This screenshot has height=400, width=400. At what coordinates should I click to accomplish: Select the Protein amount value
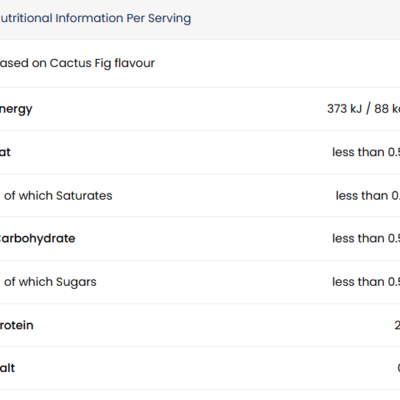pos(397,325)
